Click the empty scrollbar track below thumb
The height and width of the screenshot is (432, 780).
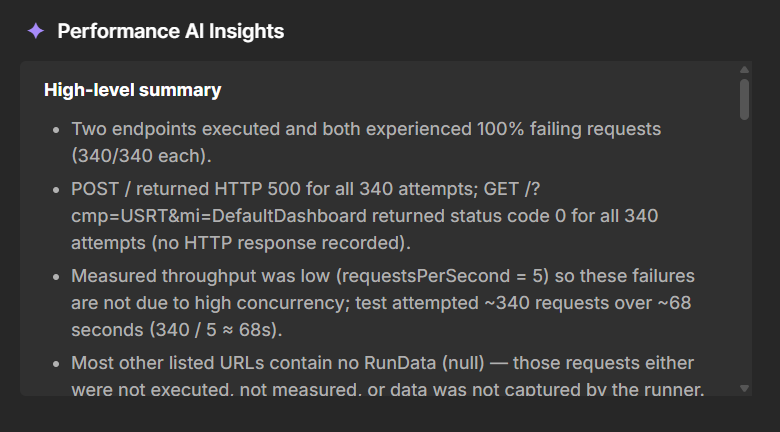[x=744, y=250]
